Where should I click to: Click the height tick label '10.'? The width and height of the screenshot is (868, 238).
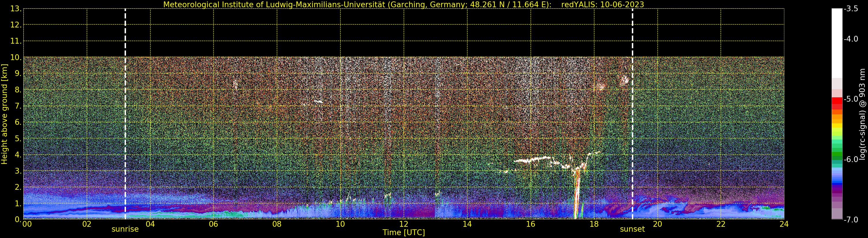16,57
